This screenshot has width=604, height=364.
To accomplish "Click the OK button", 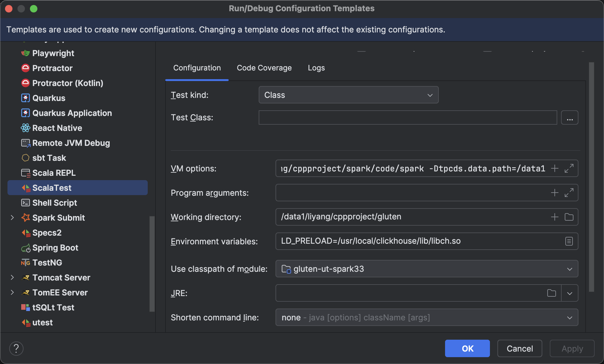I will tap(467, 348).
